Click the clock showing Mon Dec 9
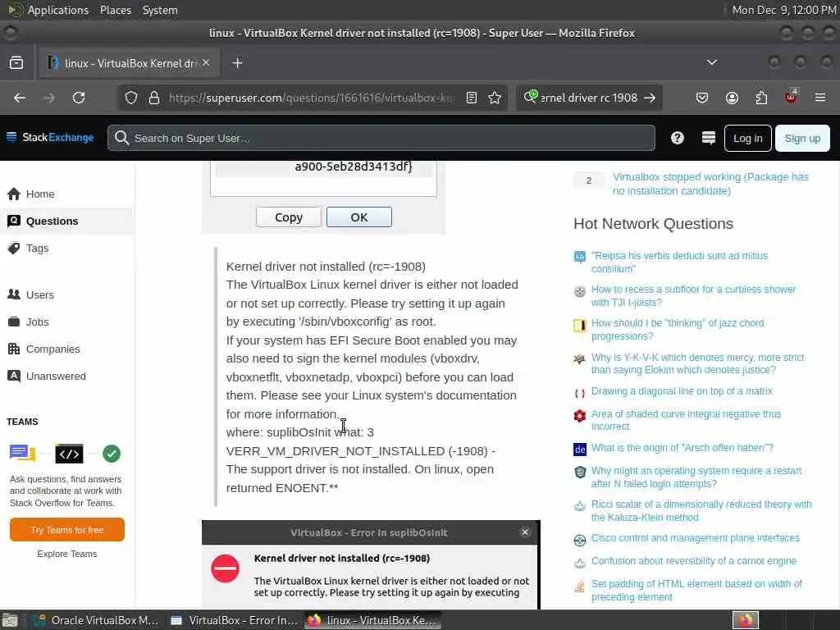The height and width of the screenshot is (630, 840). pos(784,10)
